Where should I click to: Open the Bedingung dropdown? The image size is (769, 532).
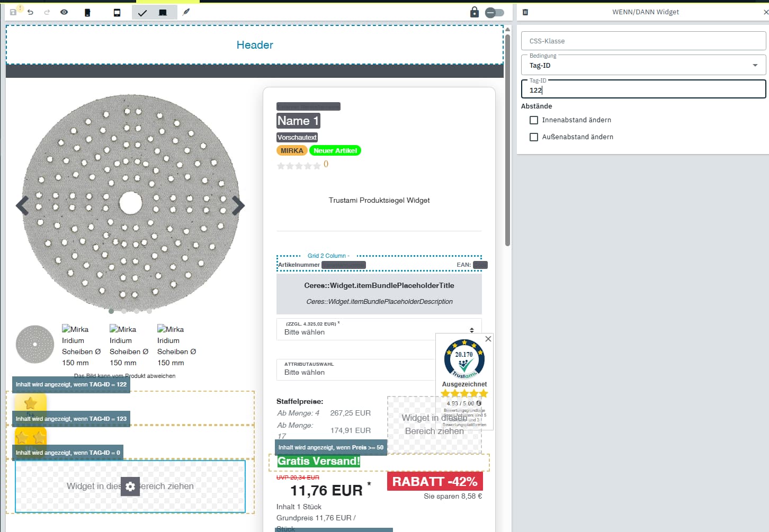643,65
